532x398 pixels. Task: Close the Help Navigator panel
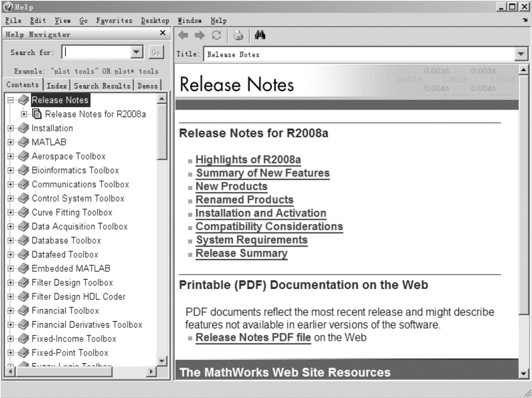point(163,33)
